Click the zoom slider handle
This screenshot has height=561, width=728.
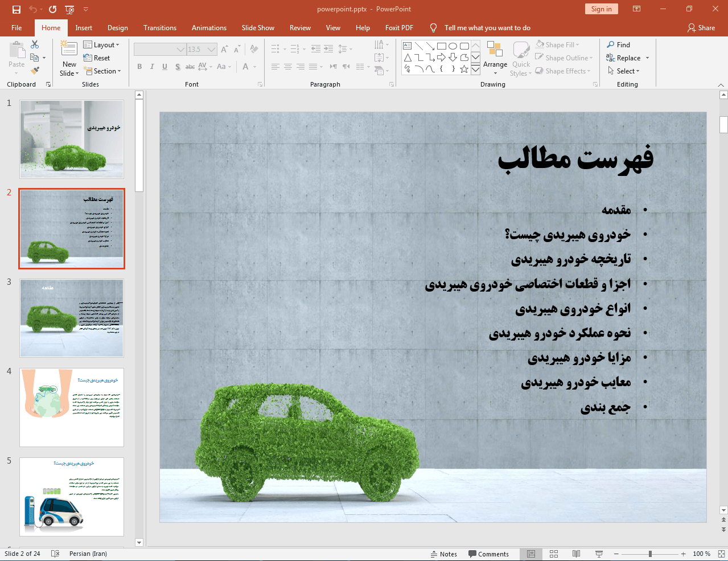(x=650, y=554)
